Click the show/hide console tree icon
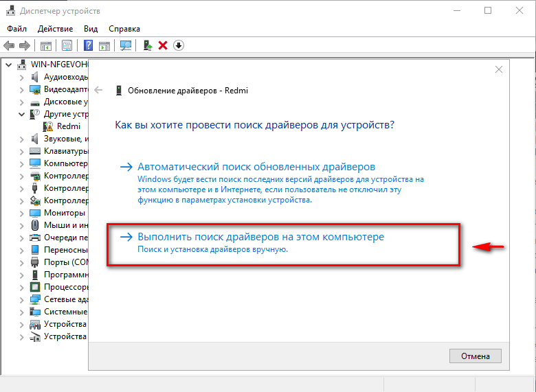Viewport: 536px width, 392px height. (46, 45)
